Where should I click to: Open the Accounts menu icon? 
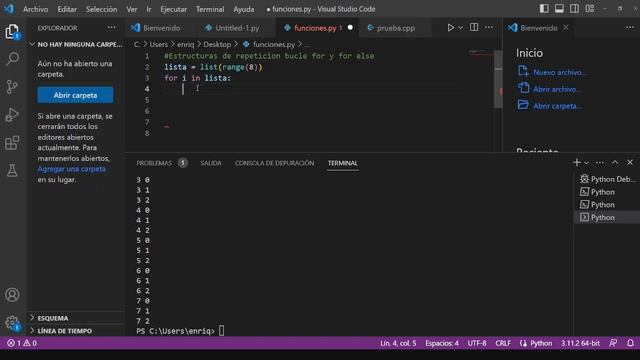(12, 295)
